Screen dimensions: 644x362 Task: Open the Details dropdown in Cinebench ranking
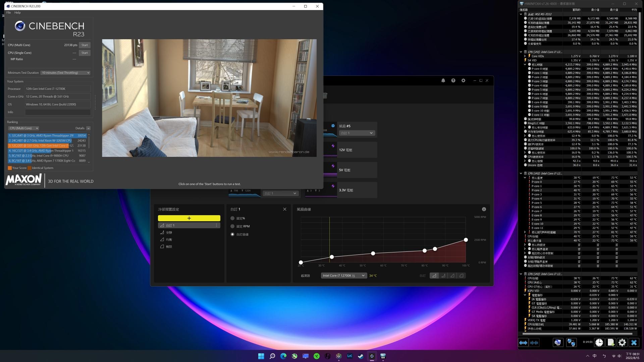(88, 128)
